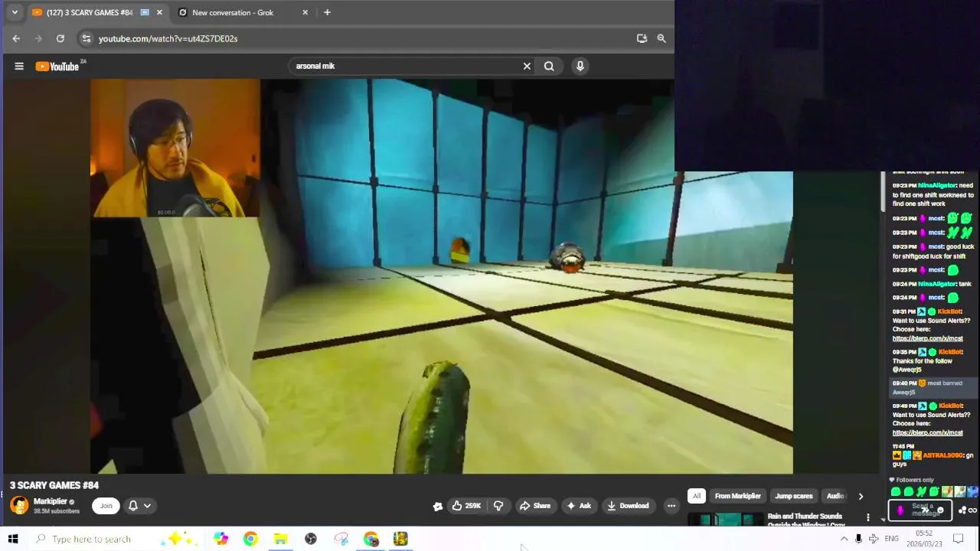Click the '3 SCARY GAMES #84' video title
This screenshot has height=551, width=980.
(x=54, y=485)
